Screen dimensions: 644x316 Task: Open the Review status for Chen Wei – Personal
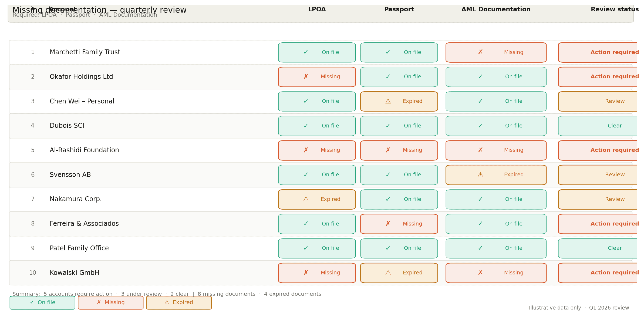[x=615, y=101]
